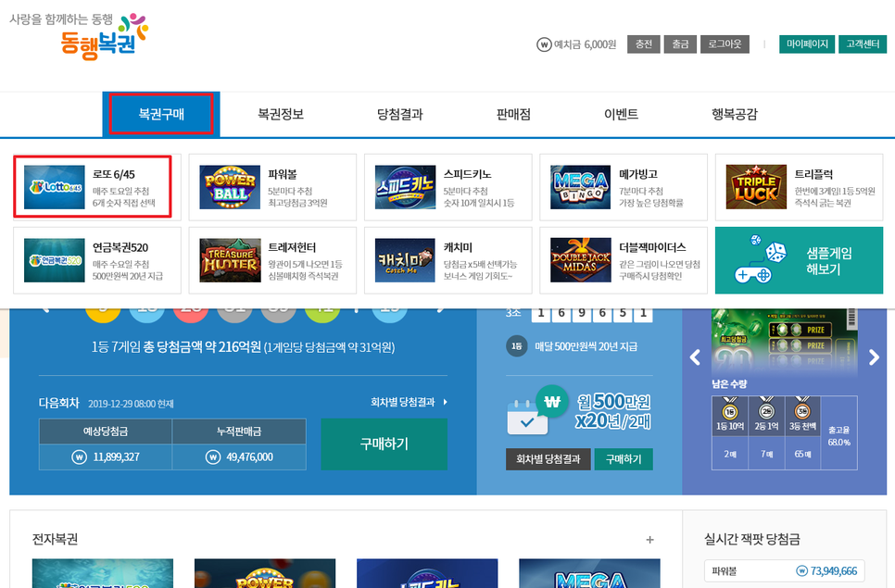Open the 스피드키노 game icon

405,187
